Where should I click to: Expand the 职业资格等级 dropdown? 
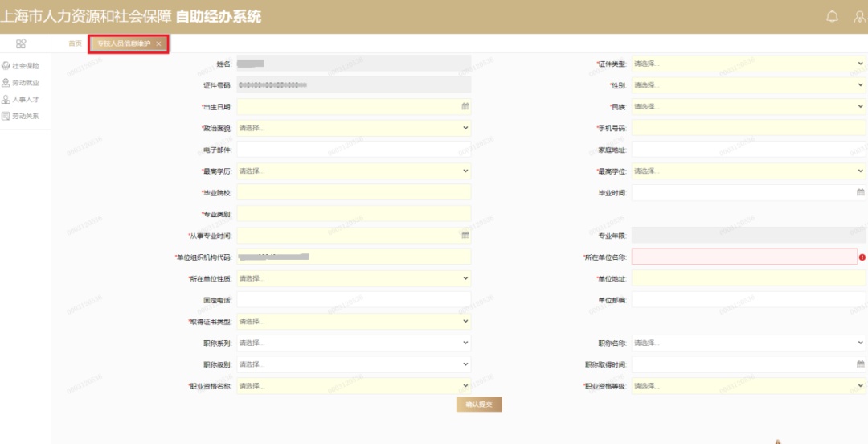[x=749, y=386]
